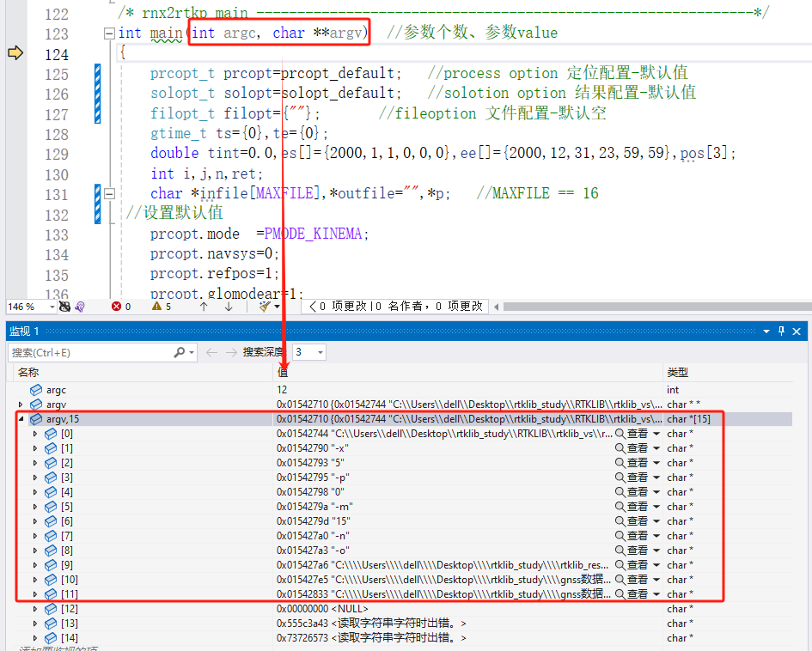Open visualizer dropdown arrow for element [10]
This screenshot has width=812, height=651.
click(656, 580)
